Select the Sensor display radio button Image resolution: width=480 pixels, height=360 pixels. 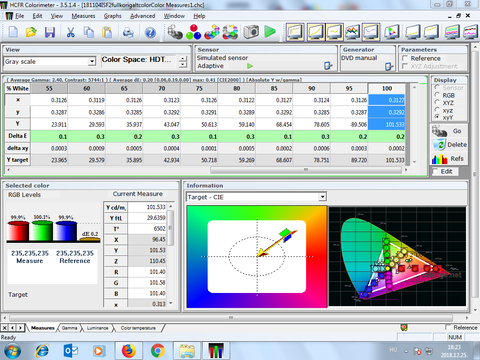(437, 87)
